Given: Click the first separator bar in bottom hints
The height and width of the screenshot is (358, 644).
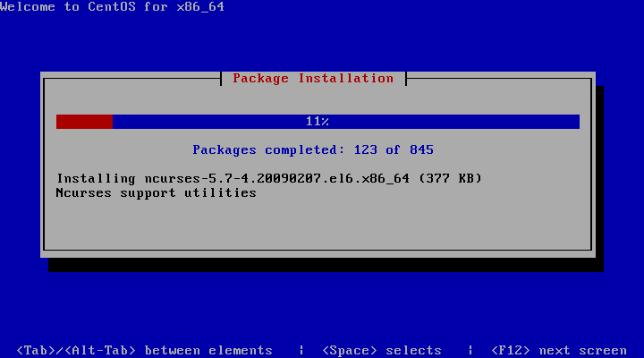Looking at the screenshot, I should [x=301, y=350].
